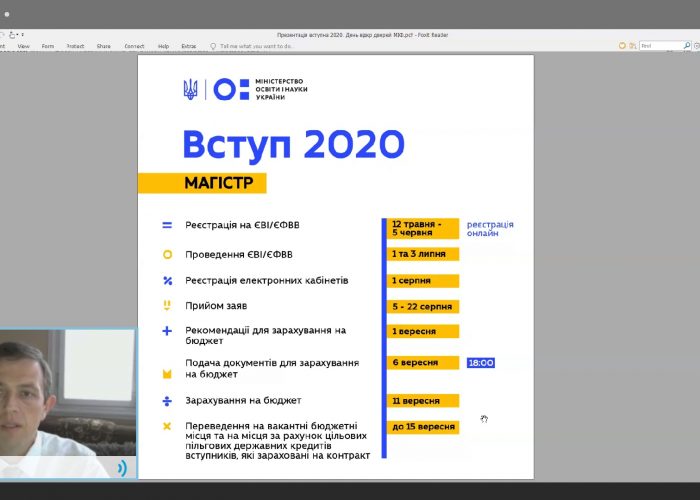
Task: Click the '6 вересня' date box
Action: (x=423, y=362)
